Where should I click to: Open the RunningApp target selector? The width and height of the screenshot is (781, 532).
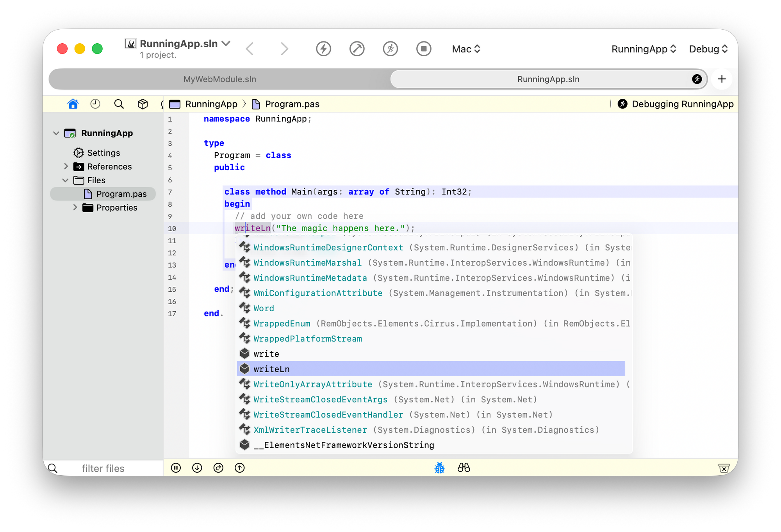click(x=644, y=49)
